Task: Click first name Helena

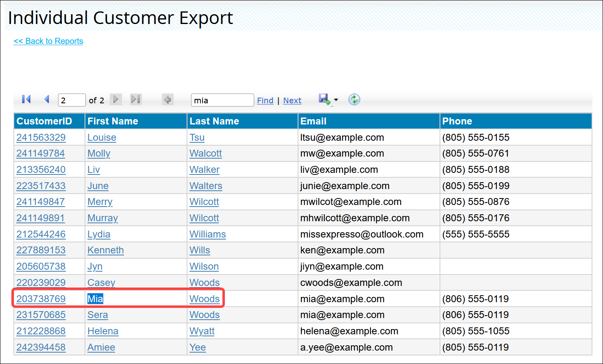Action: (x=103, y=331)
